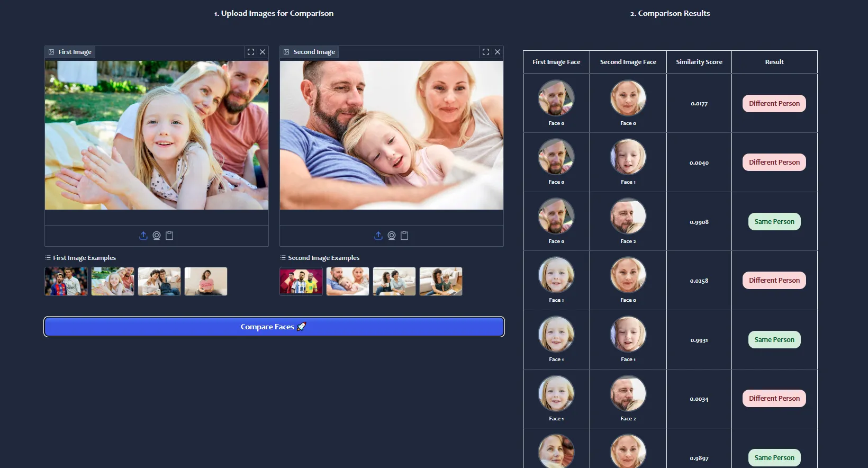Click Same Person badge in 0.9908 row
The image size is (868, 468).
[774, 221]
